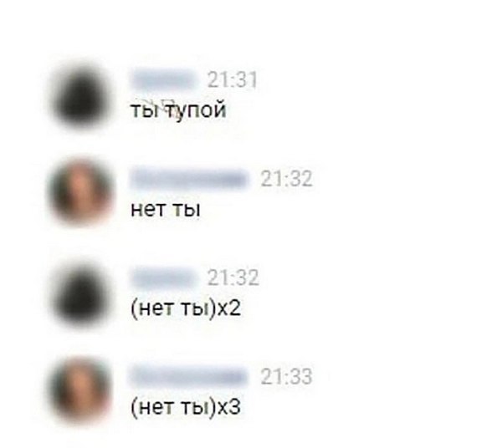Viewport: 502px width, 448px height.
Task: Open avatar beside "нет ты" message at 21:32
Action: point(81,193)
